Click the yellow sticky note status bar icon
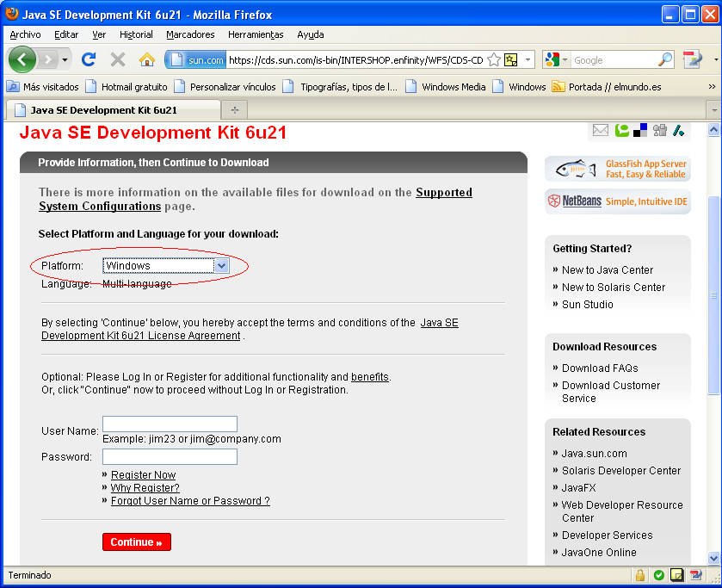 pyautogui.click(x=677, y=575)
